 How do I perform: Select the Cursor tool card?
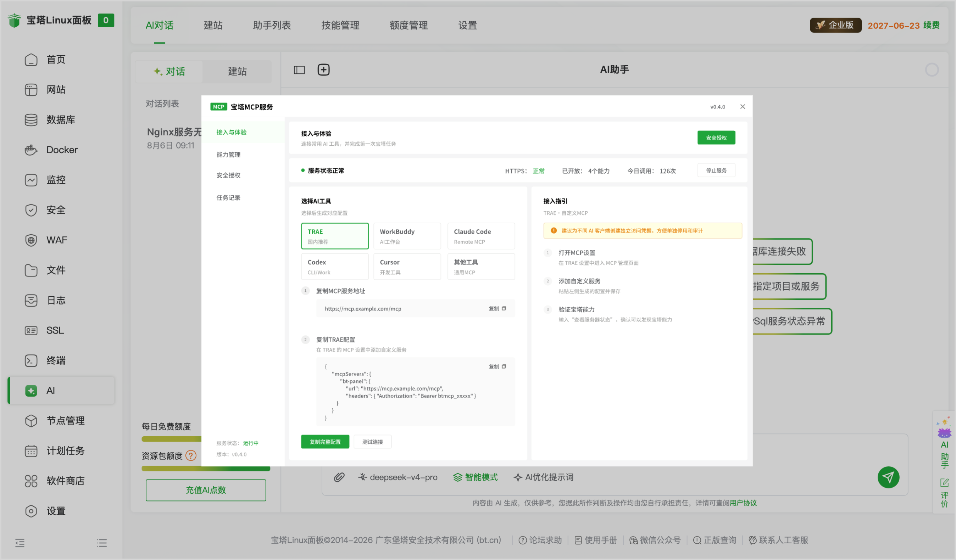point(407,267)
